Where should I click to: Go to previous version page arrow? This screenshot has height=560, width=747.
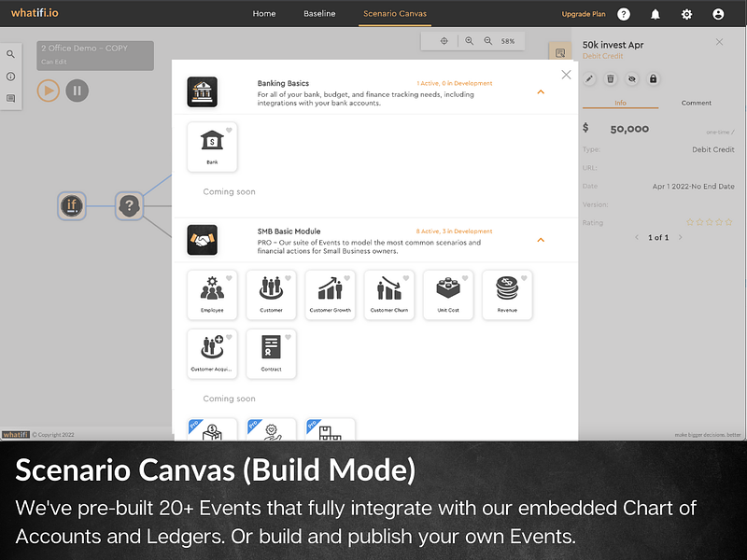(637, 237)
